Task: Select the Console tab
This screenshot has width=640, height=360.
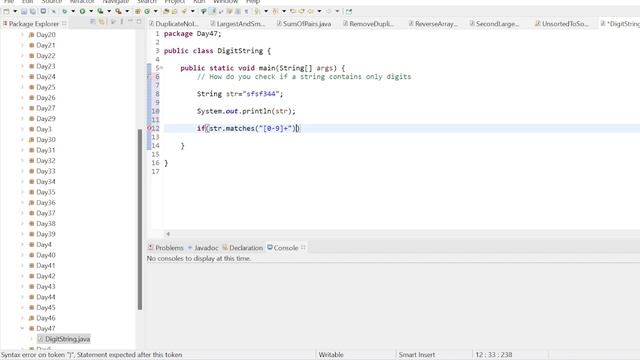Action: (x=282, y=248)
